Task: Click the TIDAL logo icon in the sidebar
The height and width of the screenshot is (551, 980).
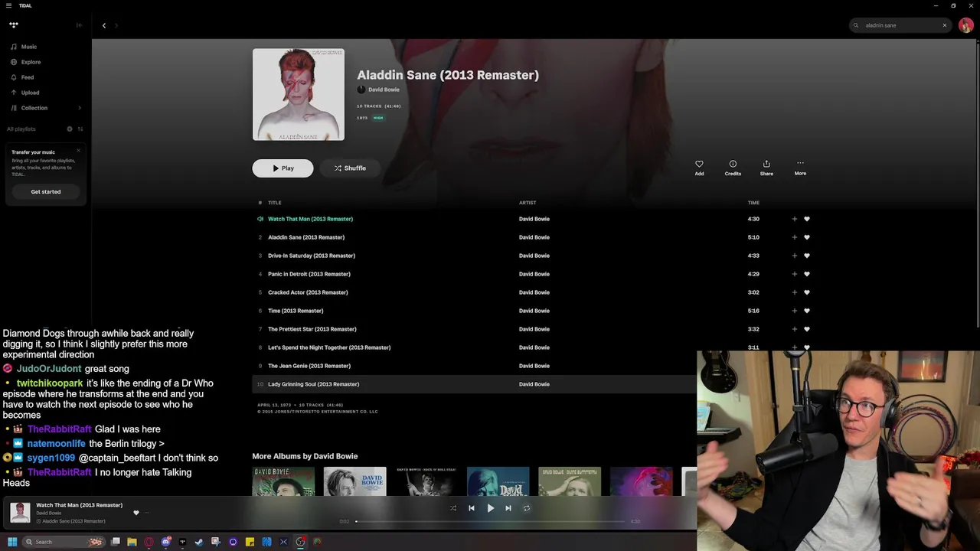Action: (14, 25)
